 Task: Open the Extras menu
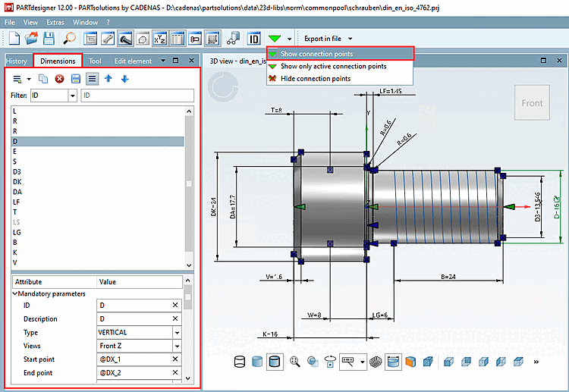tap(55, 23)
